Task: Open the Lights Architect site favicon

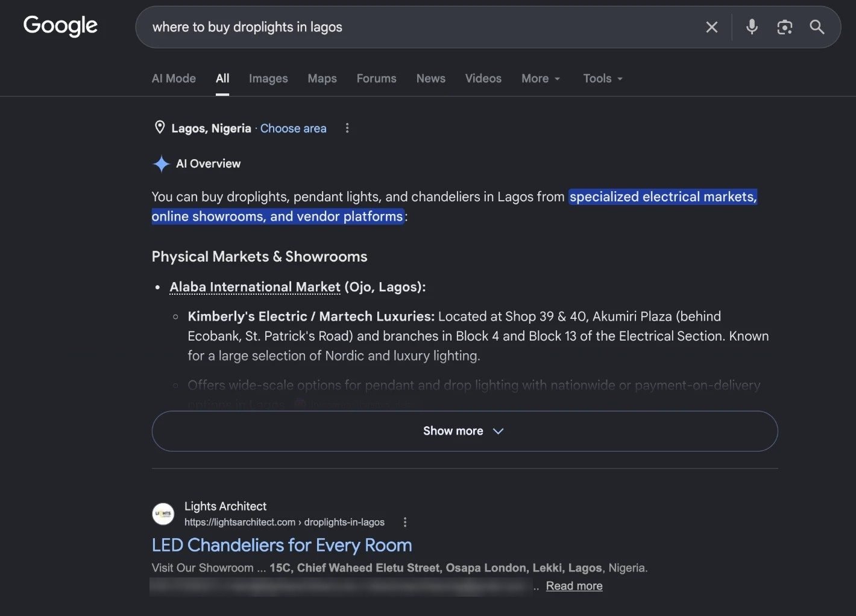Action: click(163, 514)
